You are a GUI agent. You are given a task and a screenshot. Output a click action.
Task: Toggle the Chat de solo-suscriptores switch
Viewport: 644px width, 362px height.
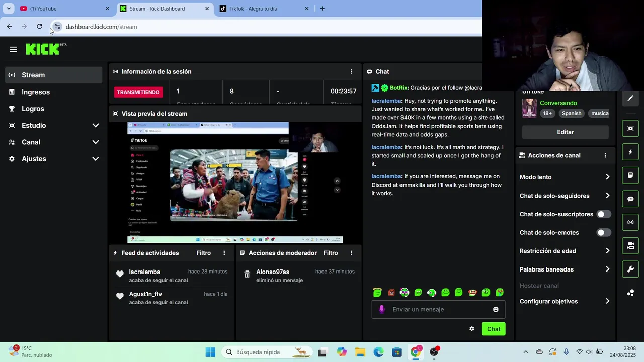tap(604, 214)
